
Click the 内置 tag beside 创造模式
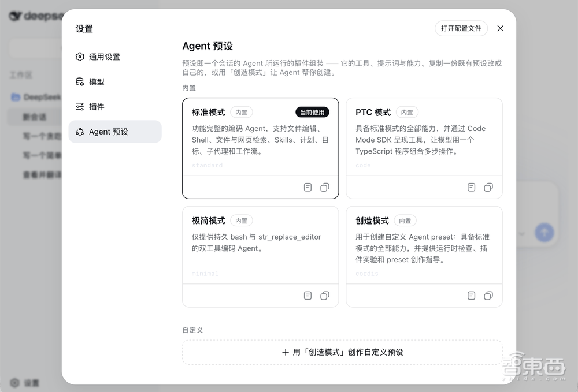(405, 221)
